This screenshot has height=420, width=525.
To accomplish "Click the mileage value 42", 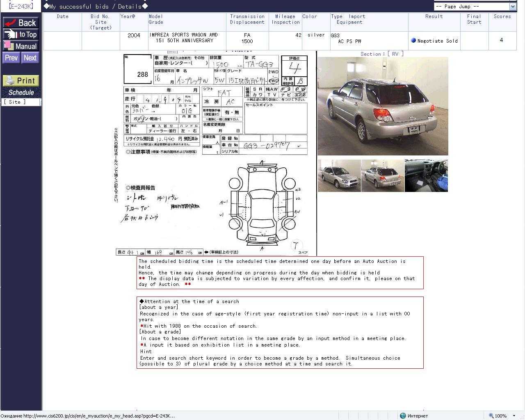I will coord(298,35).
